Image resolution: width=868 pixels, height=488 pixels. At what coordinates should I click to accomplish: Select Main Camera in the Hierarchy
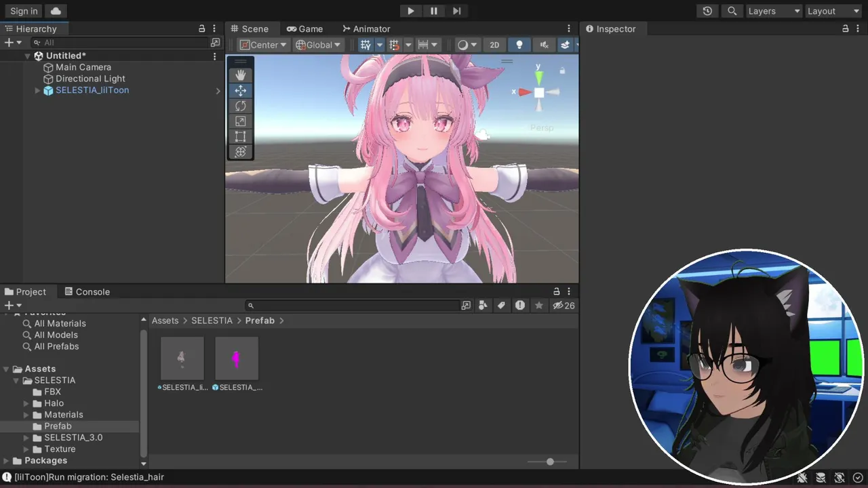click(x=83, y=67)
